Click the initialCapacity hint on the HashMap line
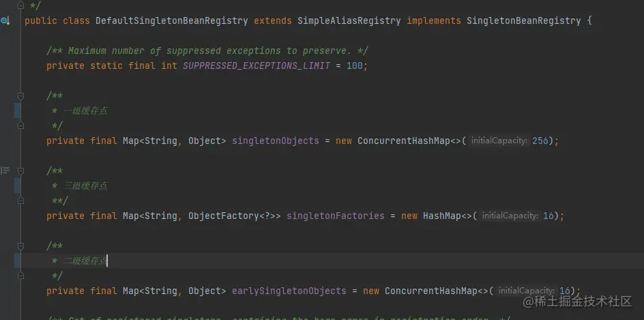The width and height of the screenshot is (644, 320). point(510,216)
